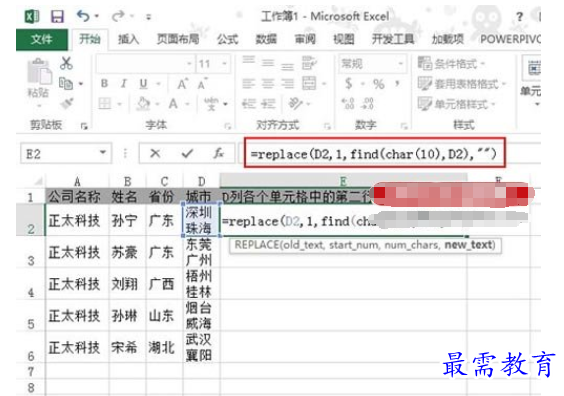
Task: Switch to the 页面布局 tab
Action: [178, 39]
